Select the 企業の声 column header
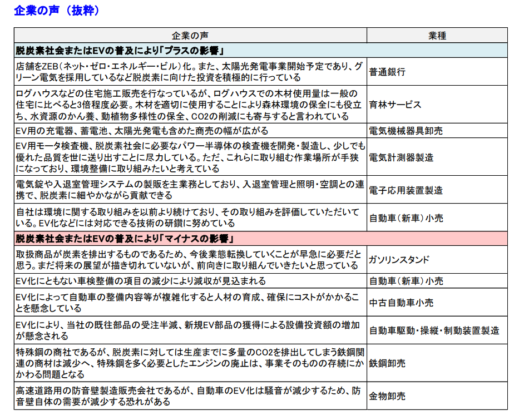524x420 pixels. [186, 32]
